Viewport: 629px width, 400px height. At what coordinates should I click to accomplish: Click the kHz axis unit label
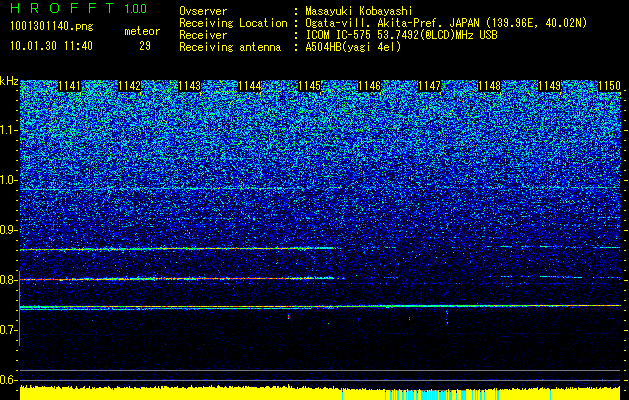click(x=9, y=81)
